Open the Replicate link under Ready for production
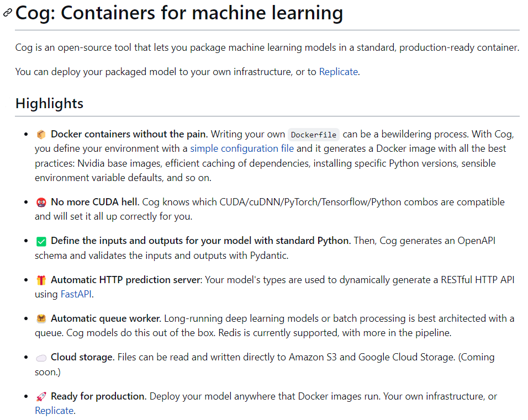The width and height of the screenshot is (528, 420). 54,411
